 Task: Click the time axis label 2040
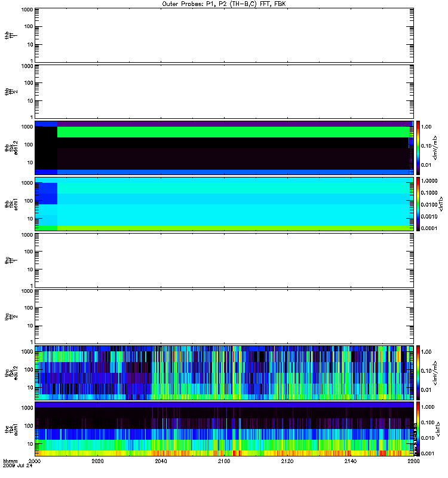[161, 461]
